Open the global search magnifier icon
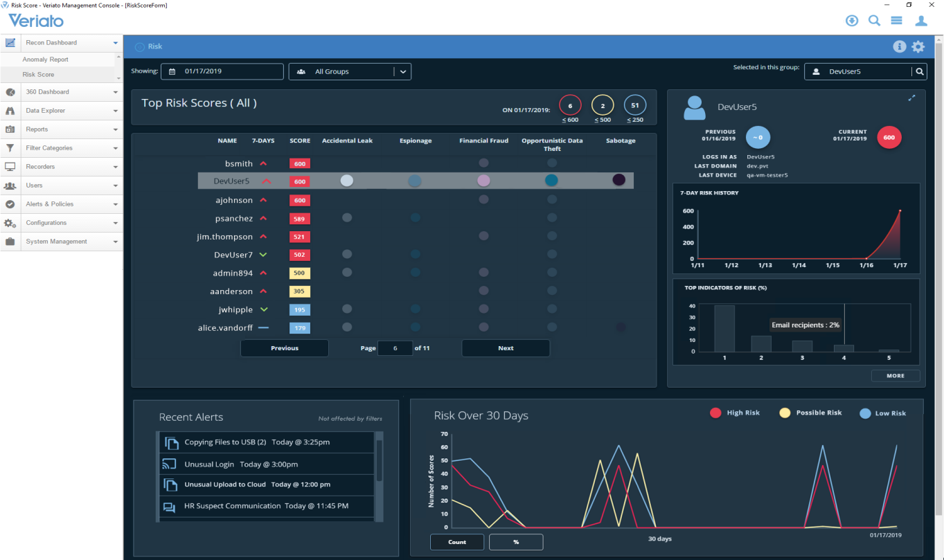Screen dimensions: 944x560 (874, 20)
